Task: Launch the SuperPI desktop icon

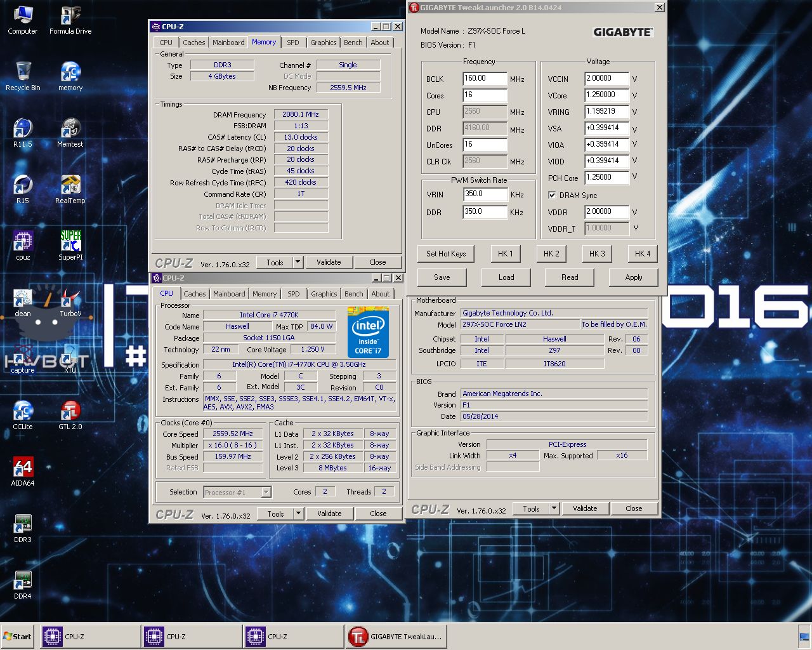Action: [70, 246]
